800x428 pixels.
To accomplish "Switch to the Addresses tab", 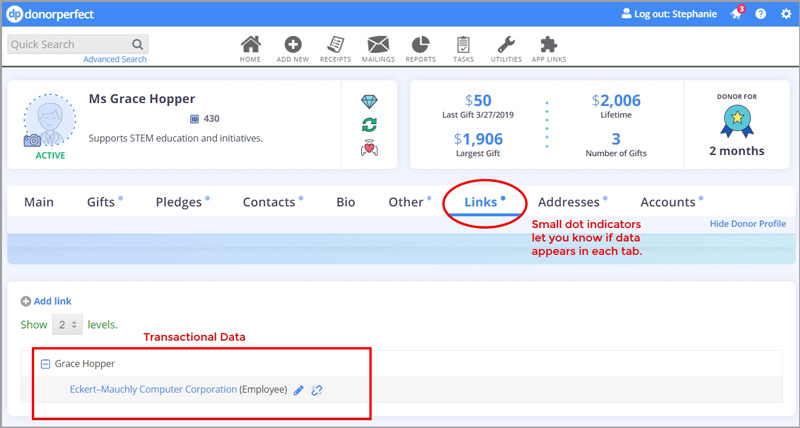I will click(x=568, y=202).
